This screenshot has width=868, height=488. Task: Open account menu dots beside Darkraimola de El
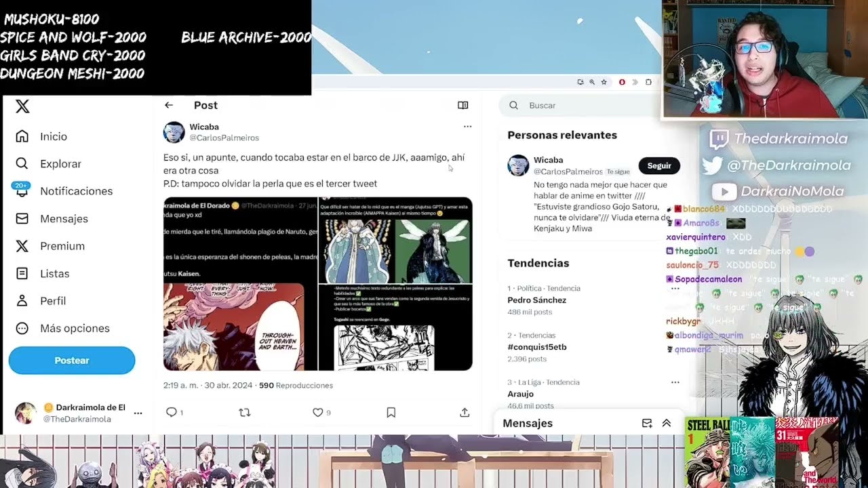point(138,413)
